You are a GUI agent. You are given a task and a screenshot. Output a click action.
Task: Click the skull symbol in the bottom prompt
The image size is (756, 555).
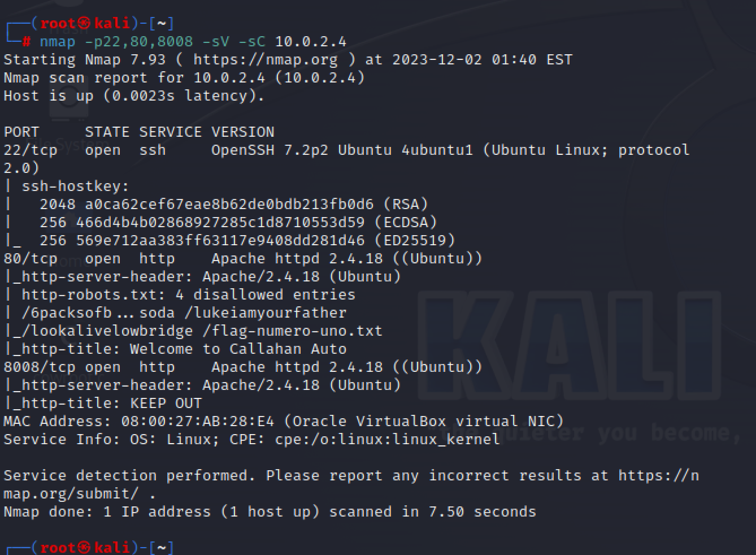pos(84,548)
